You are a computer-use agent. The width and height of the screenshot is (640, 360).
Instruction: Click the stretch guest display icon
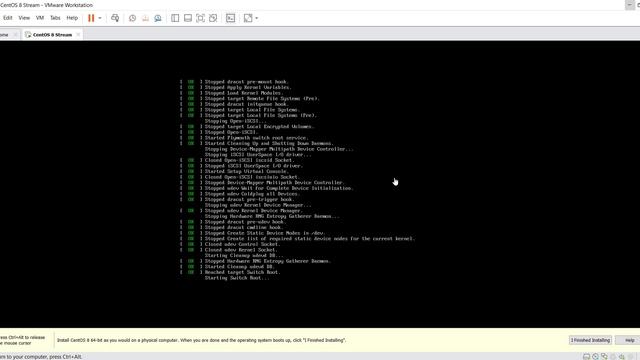tap(248, 18)
